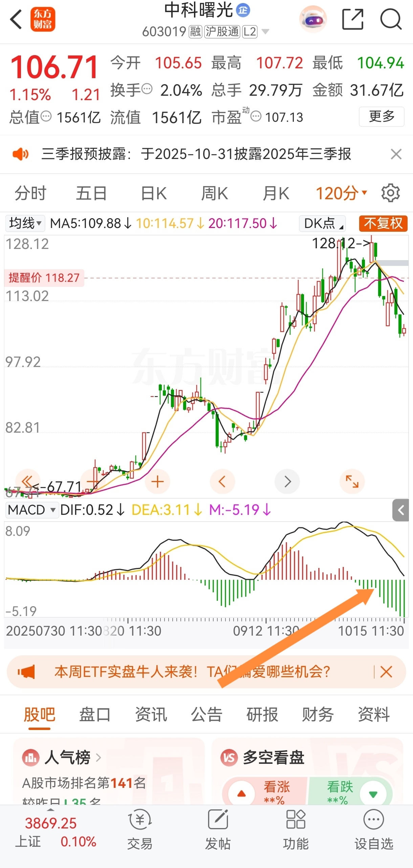
Task: Switch to 月K chart tab
Action: coord(276,193)
